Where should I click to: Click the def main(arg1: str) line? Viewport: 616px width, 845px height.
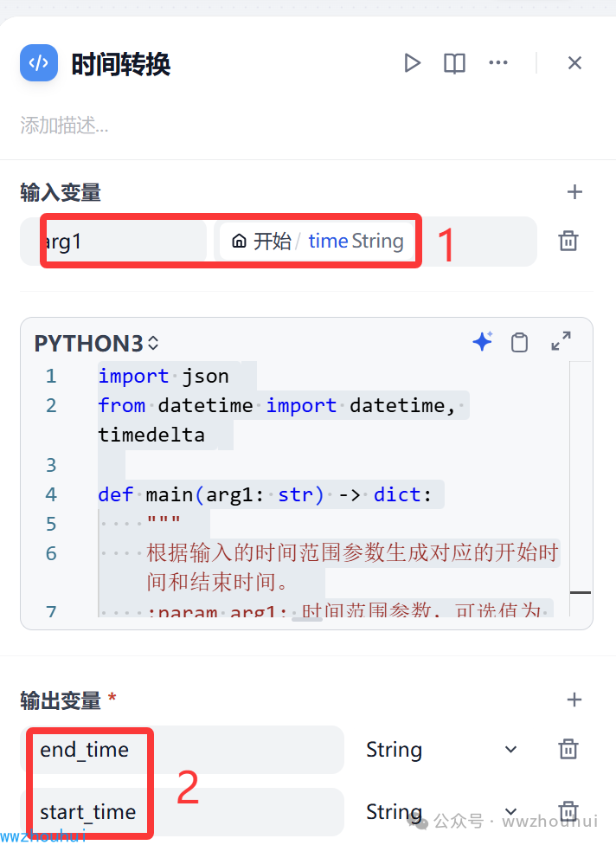point(265,494)
